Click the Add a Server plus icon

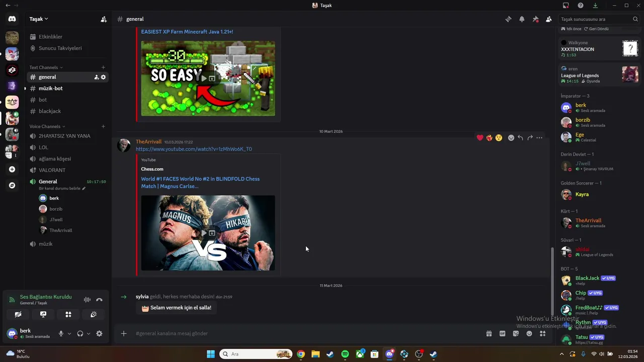pos(12,169)
